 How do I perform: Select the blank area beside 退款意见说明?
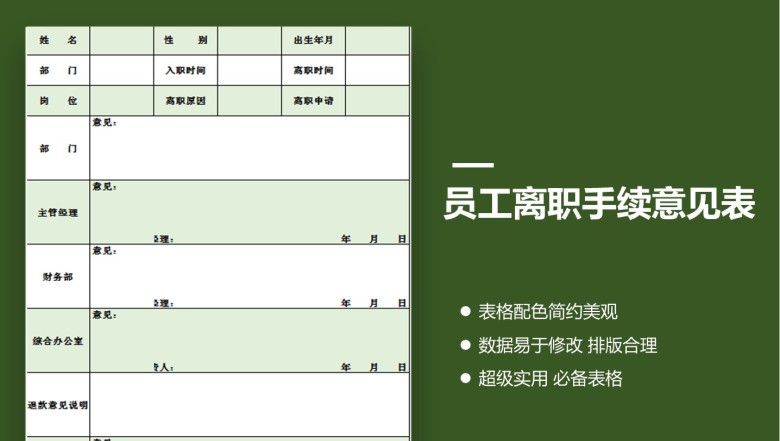250,405
